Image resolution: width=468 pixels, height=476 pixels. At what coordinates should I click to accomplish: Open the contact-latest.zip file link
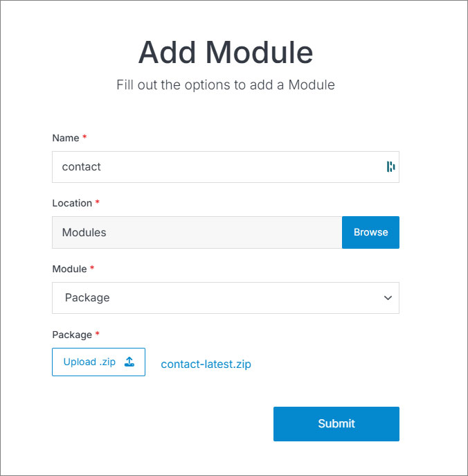coord(206,364)
